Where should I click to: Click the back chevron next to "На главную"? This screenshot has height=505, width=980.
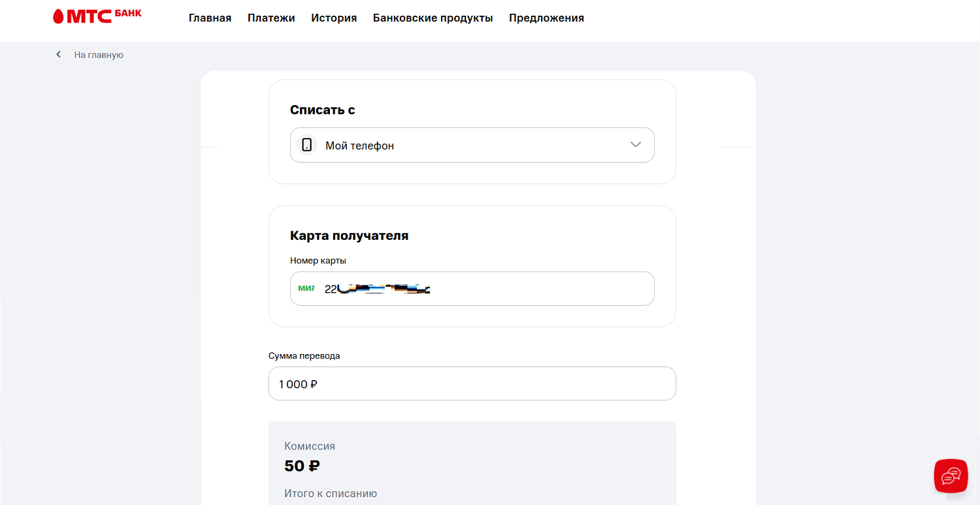[58, 54]
